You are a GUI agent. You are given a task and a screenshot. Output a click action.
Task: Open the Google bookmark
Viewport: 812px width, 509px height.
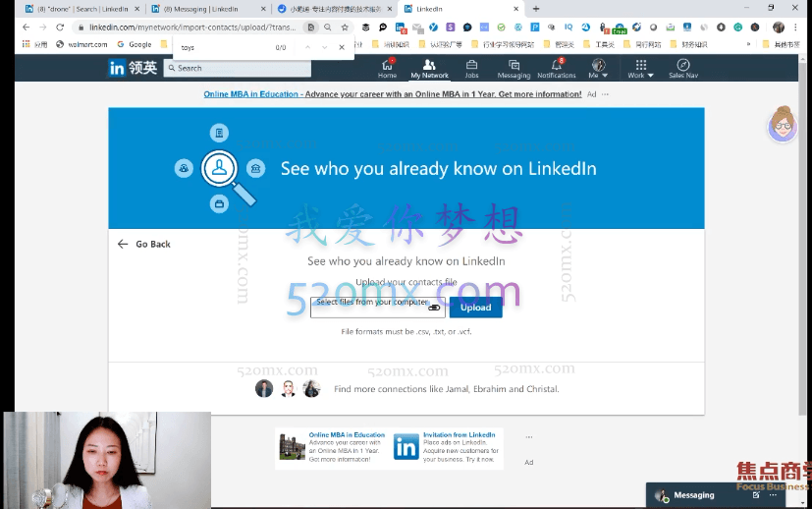tap(135, 44)
